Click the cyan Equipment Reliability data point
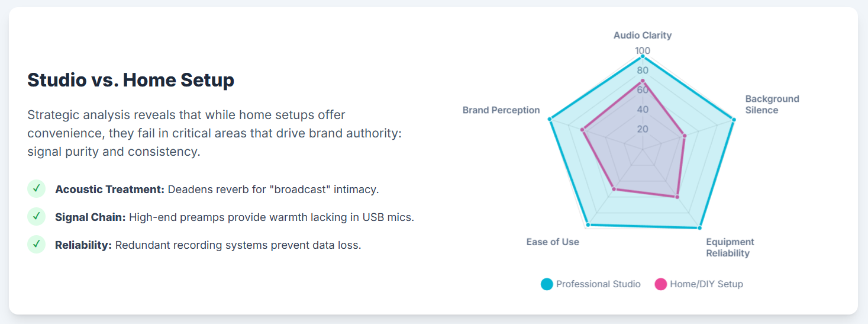 [x=699, y=227]
